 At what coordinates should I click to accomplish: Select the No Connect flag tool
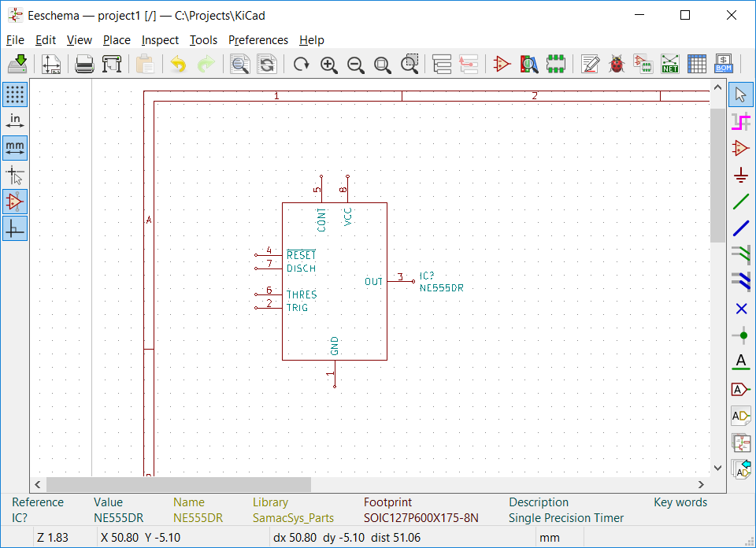click(741, 308)
